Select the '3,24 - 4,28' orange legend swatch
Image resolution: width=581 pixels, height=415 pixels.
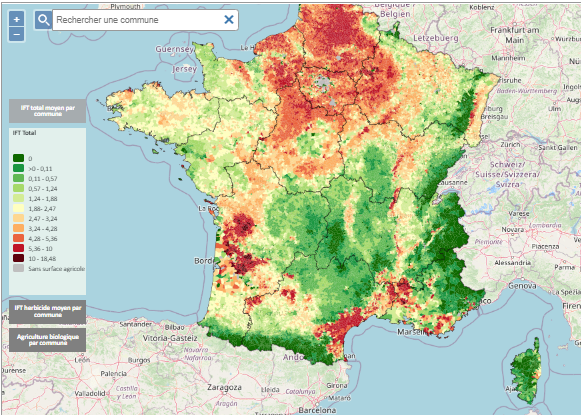pyautogui.click(x=19, y=228)
